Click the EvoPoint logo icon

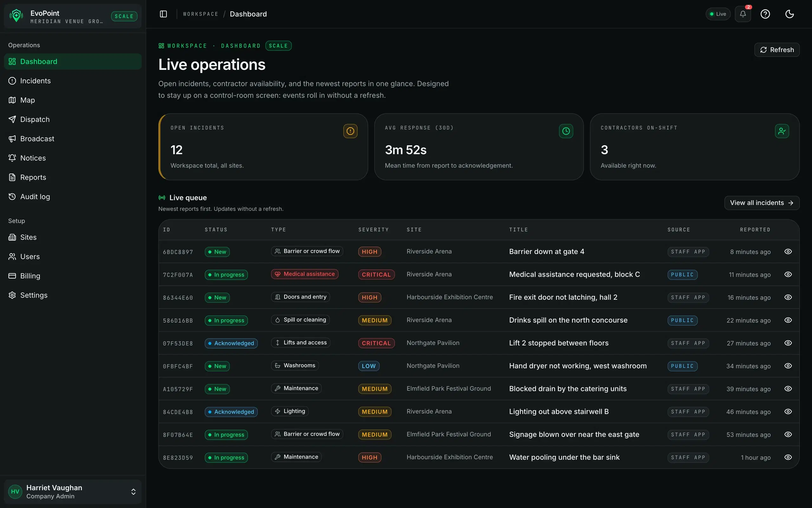pos(16,16)
